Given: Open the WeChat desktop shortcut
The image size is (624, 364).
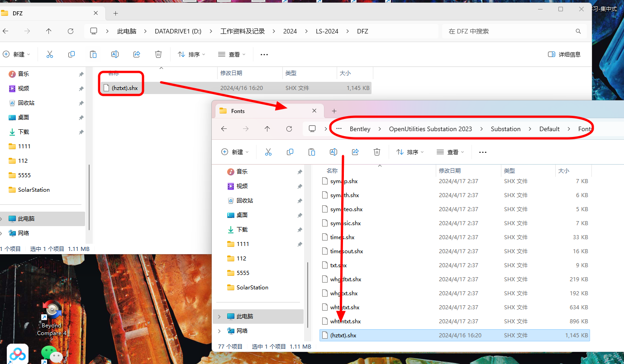Looking at the screenshot, I should [x=52, y=355].
